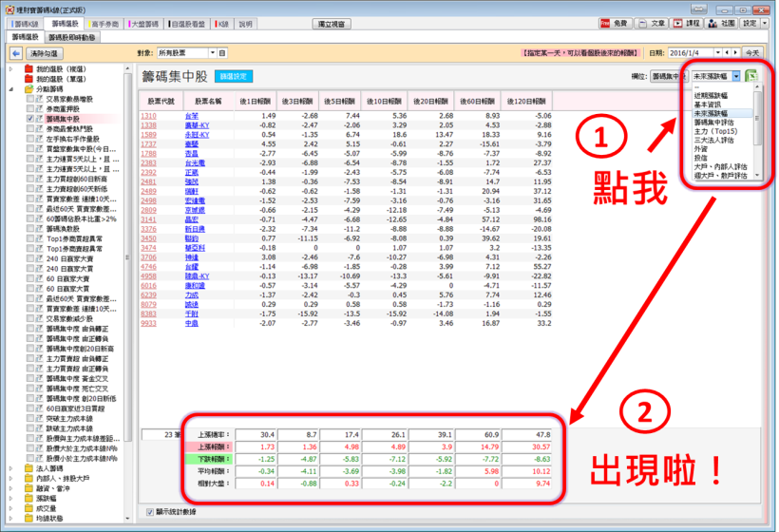Screen dimensions: 779x532
Task: Open the dropdown arrow next to 設定
Action: (765, 24)
